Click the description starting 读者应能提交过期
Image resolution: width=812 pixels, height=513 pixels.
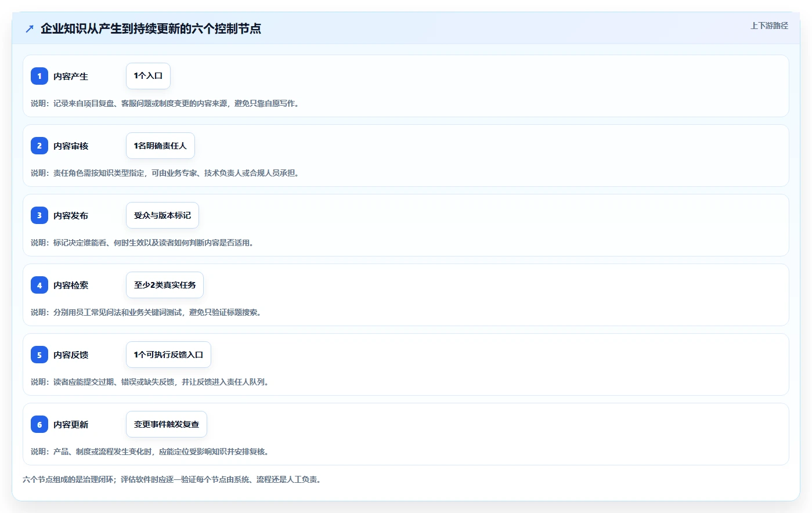pyautogui.click(x=150, y=382)
